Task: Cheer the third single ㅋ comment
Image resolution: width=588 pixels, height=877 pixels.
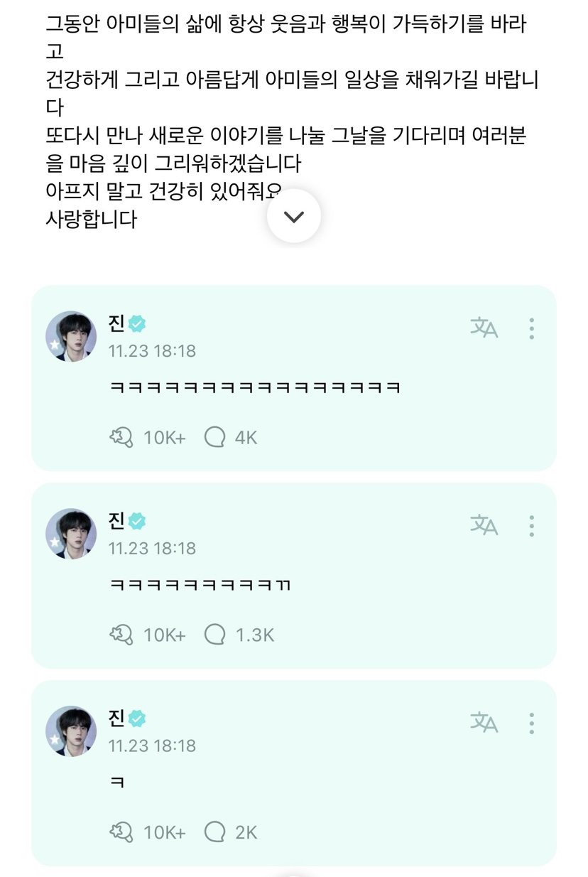Action: (x=147, y=832)
